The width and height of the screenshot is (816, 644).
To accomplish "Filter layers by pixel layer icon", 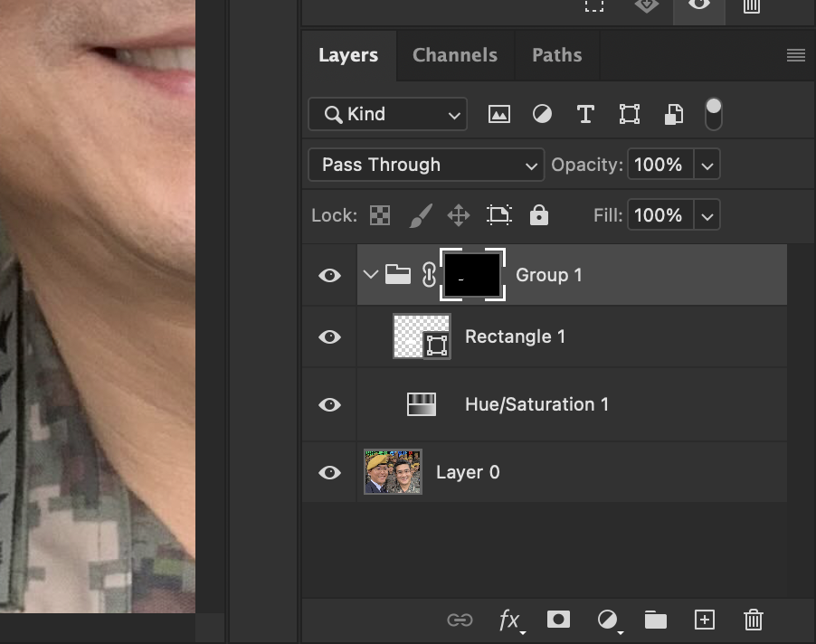I will coord(498,114).
